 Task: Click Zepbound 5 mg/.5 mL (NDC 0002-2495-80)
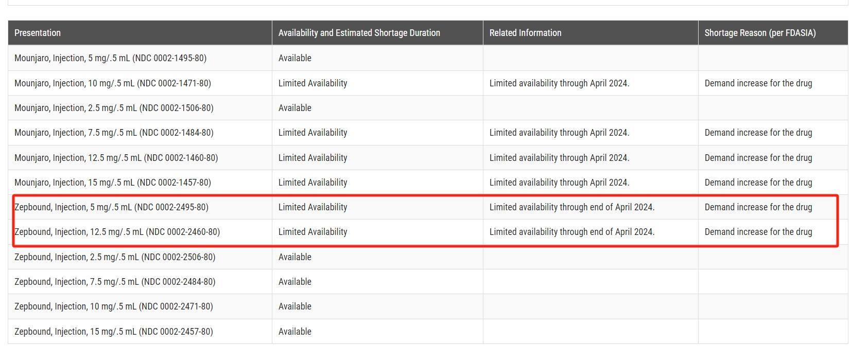tap(111, 207)
